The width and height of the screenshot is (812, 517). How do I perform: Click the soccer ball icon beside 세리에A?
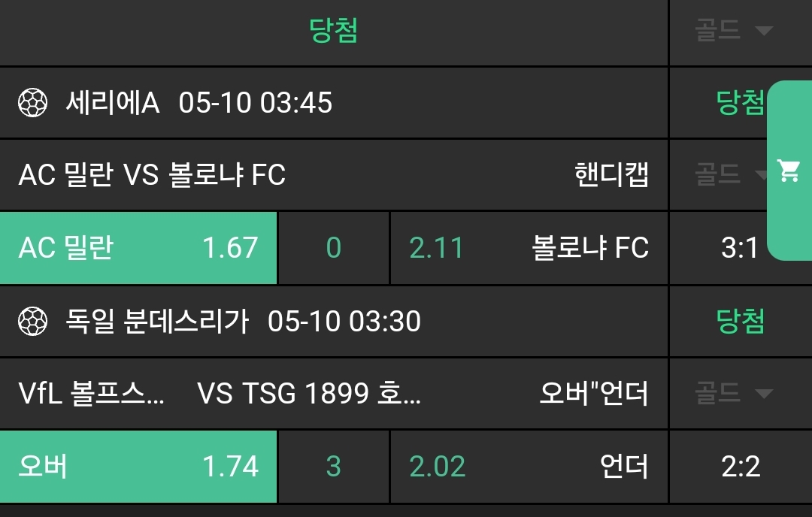pos(32,103)
